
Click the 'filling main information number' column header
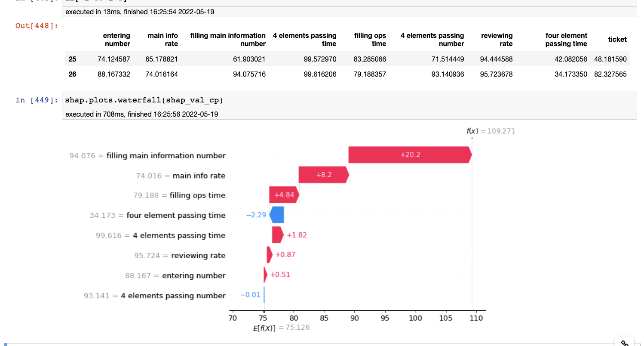click(228, 40)
